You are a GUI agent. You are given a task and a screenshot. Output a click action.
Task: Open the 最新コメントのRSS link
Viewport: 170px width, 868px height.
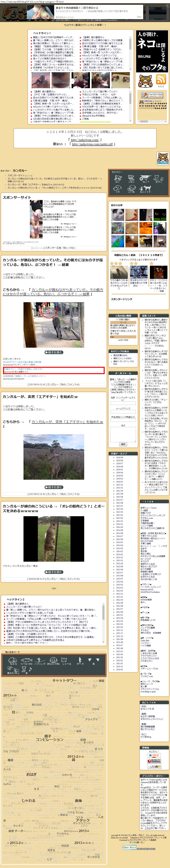(x=122, y=358)
